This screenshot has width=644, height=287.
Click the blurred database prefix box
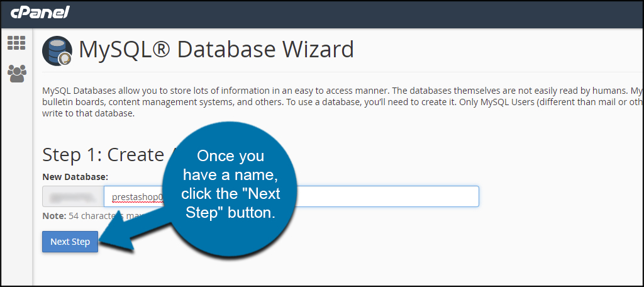click(x=73, y=196)
